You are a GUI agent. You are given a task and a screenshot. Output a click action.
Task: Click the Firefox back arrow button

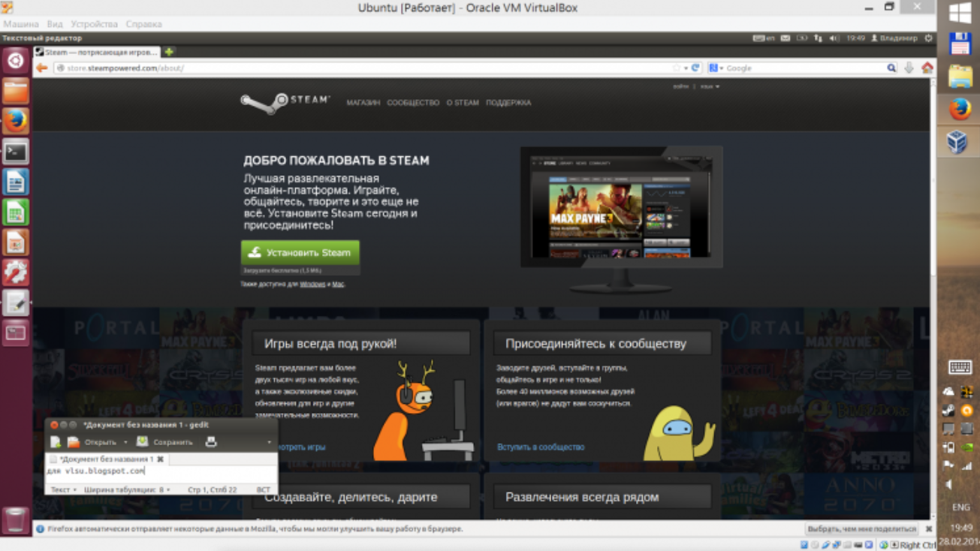point(41,68)
